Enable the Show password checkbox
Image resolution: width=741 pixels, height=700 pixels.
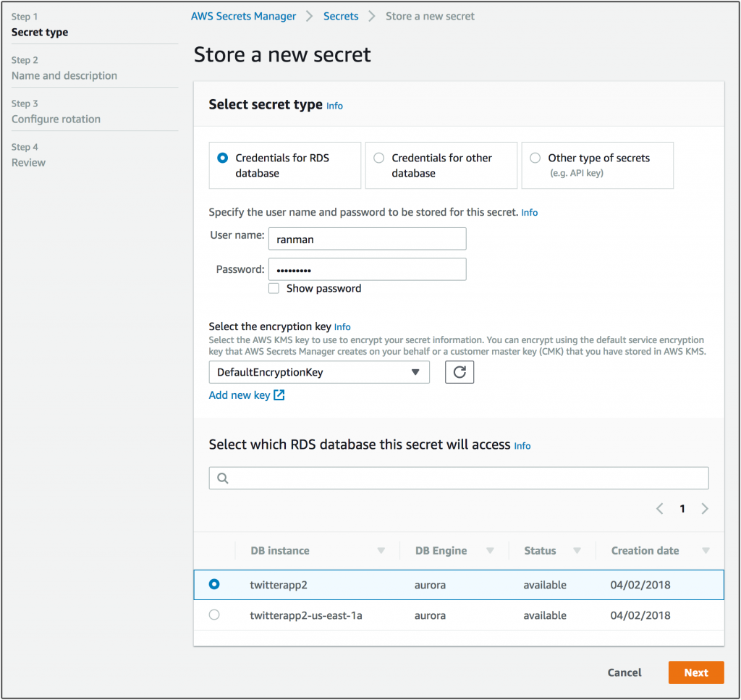(274, 288)
